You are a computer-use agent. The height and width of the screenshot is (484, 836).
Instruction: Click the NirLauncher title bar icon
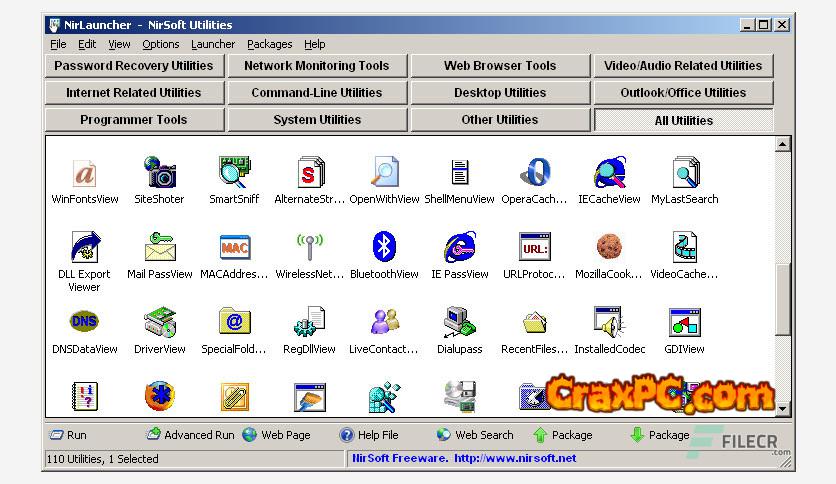53,25
